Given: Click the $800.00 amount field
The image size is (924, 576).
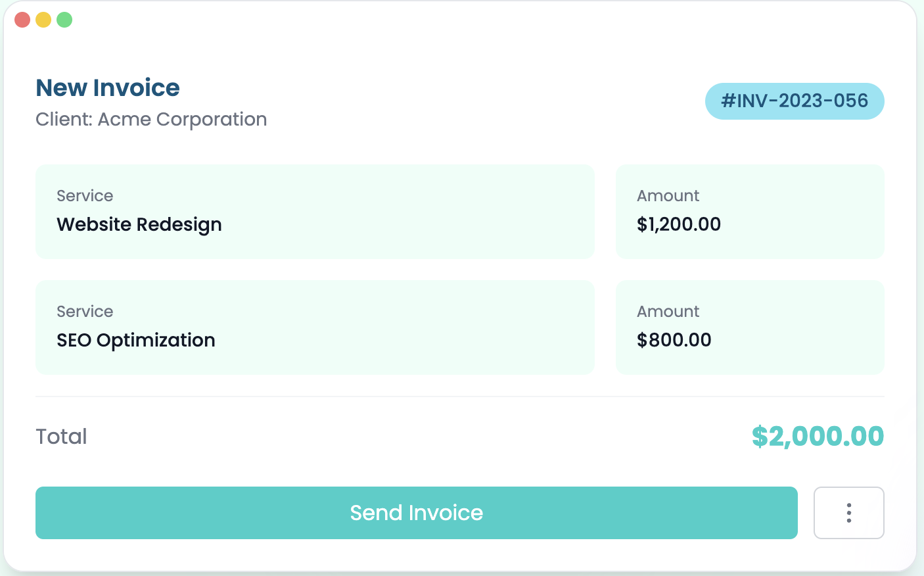Looking at the screenshot, I should click(674, 340).
